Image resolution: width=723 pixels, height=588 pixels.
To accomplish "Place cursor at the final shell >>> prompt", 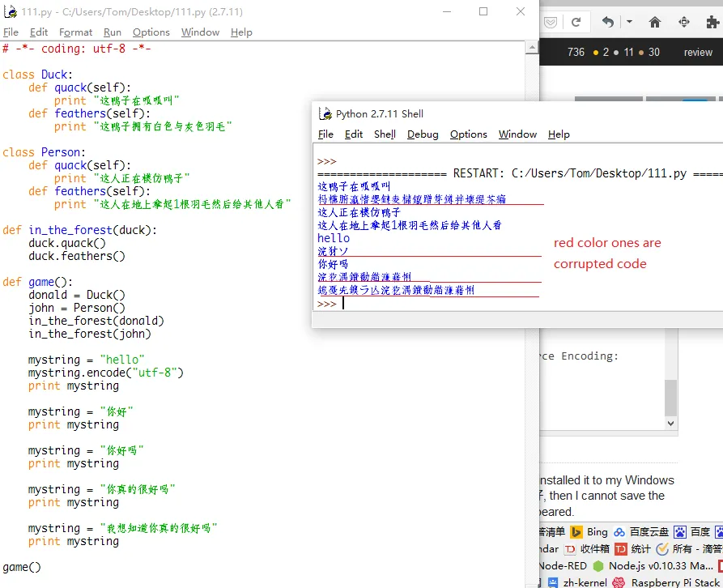I will click(x=344, y=304).
